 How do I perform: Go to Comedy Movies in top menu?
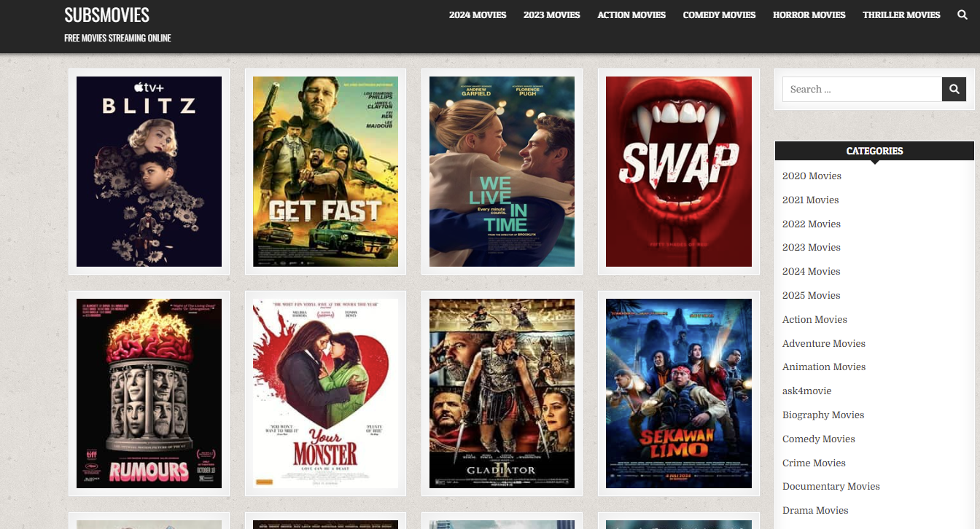click(x=719, y=15)
